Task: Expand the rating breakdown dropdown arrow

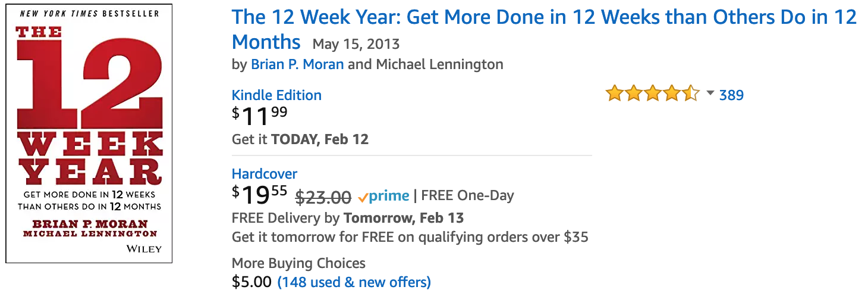Action: [710, 93]
